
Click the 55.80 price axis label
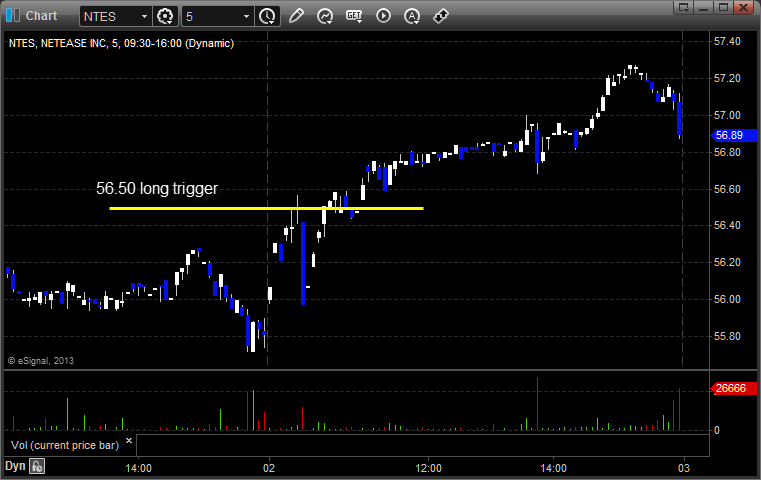[727, 336]
